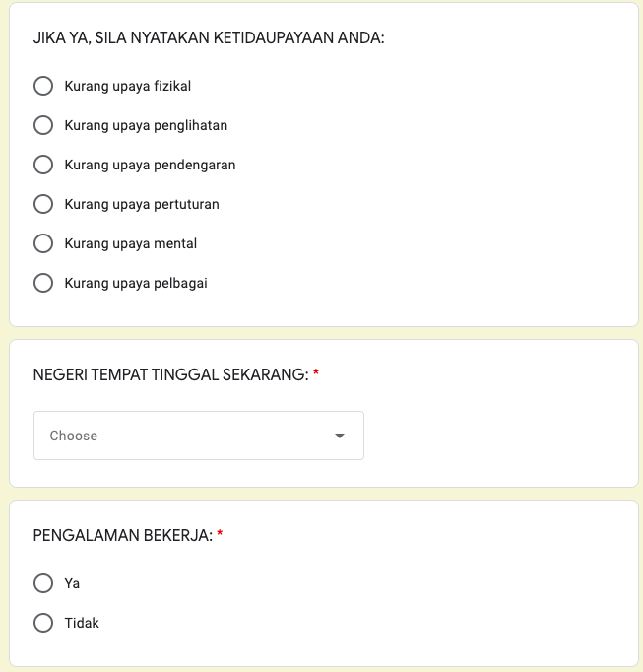
Task: Select the Kurang upaya pendengaran radio button
Action: pos(43,165)
